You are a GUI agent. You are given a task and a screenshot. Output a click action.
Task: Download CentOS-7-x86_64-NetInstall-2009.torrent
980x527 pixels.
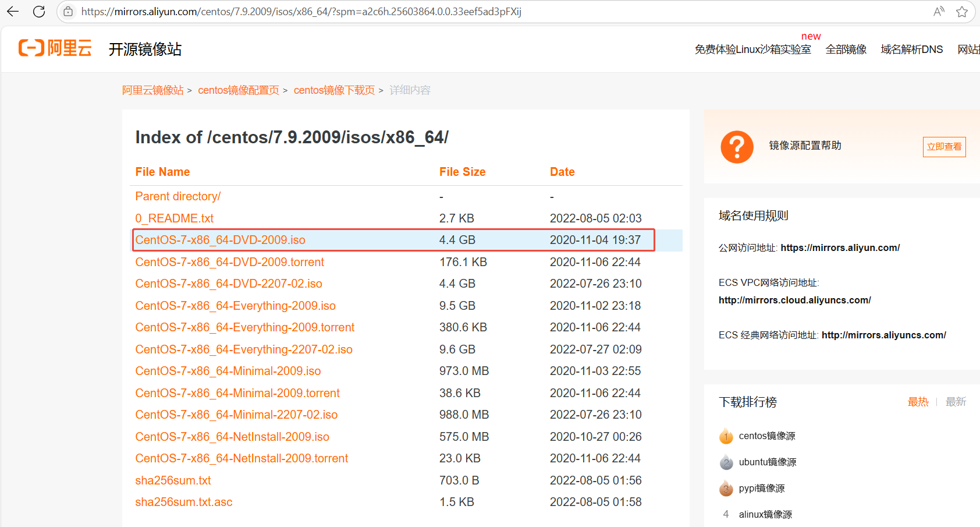click(x=242, y=458)
